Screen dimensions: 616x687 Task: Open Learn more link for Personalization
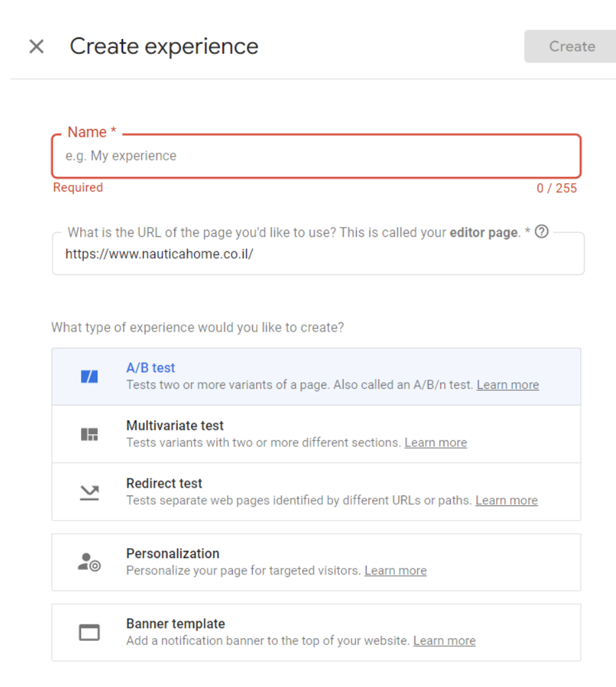click(x=396, y=571)
